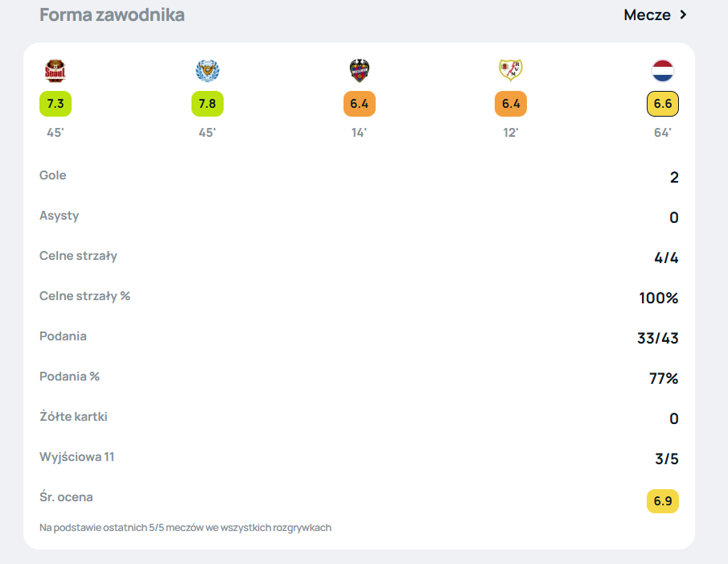Select the Gole statistic row
The width and height of the screenshot is (728, 564).
click(359, 176)
